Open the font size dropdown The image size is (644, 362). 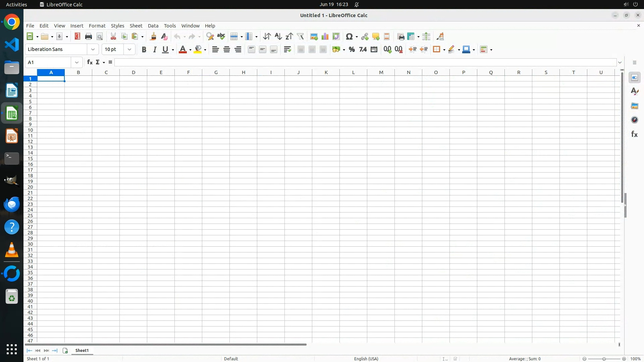(x=129, y=50)
